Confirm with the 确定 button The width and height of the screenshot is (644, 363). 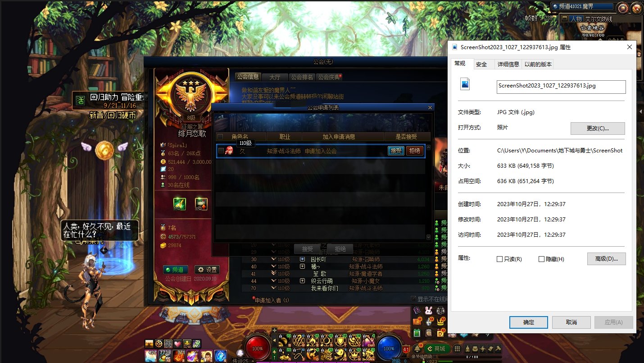[x=529, y=322]
